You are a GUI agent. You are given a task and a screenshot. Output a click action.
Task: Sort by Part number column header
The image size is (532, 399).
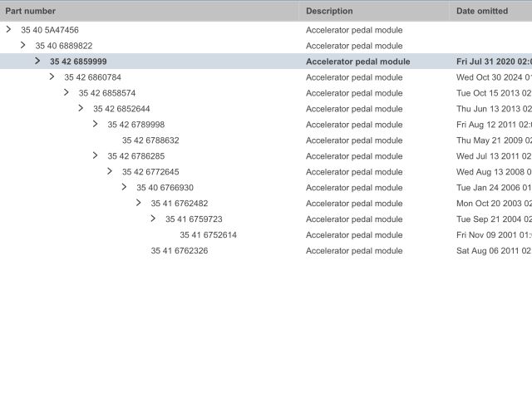click(x=31, y=11)
